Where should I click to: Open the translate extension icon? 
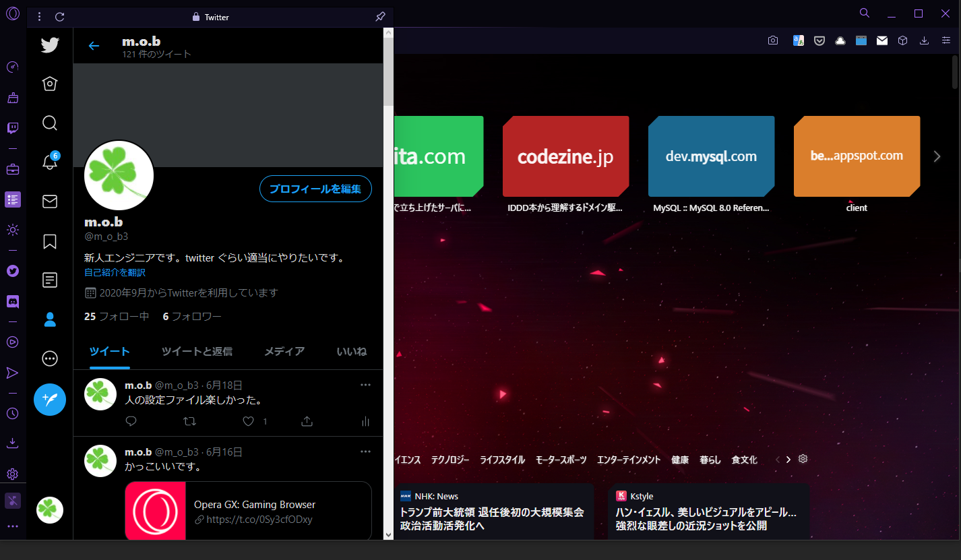(798, 40)
